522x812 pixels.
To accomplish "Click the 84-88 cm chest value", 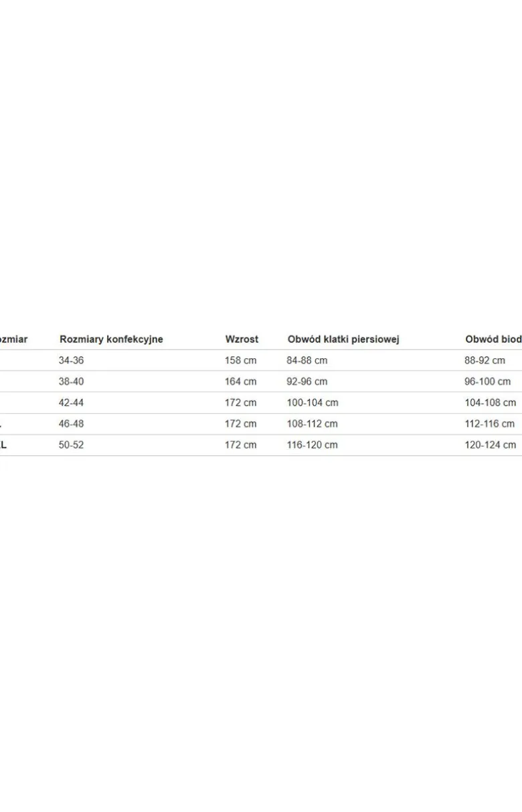I will point(307,360).
